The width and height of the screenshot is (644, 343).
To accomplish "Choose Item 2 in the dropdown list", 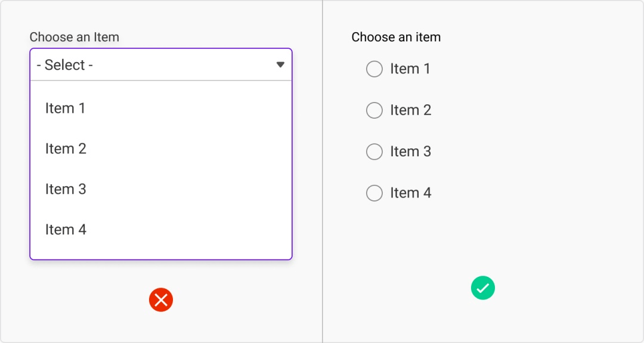I will pos(161,149).
